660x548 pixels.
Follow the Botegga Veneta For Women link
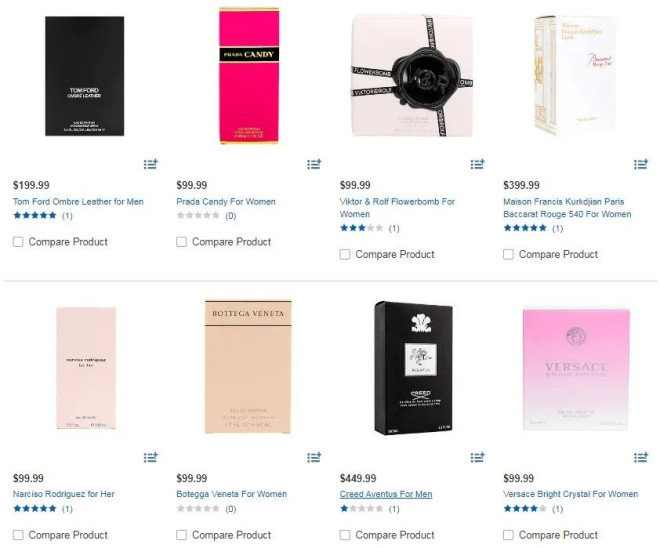(x=232, y=494)
